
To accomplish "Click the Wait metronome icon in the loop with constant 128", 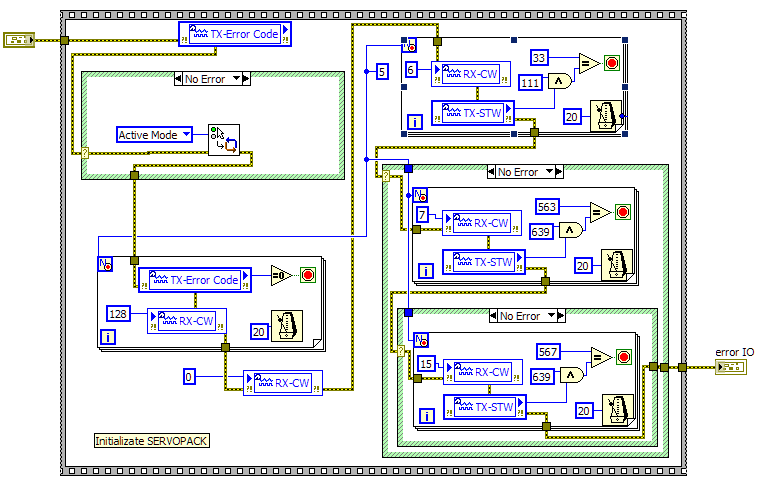I will (287, 326).
